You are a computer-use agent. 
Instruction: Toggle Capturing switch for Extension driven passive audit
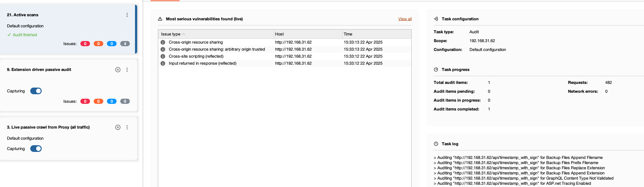tap(36, 91)
